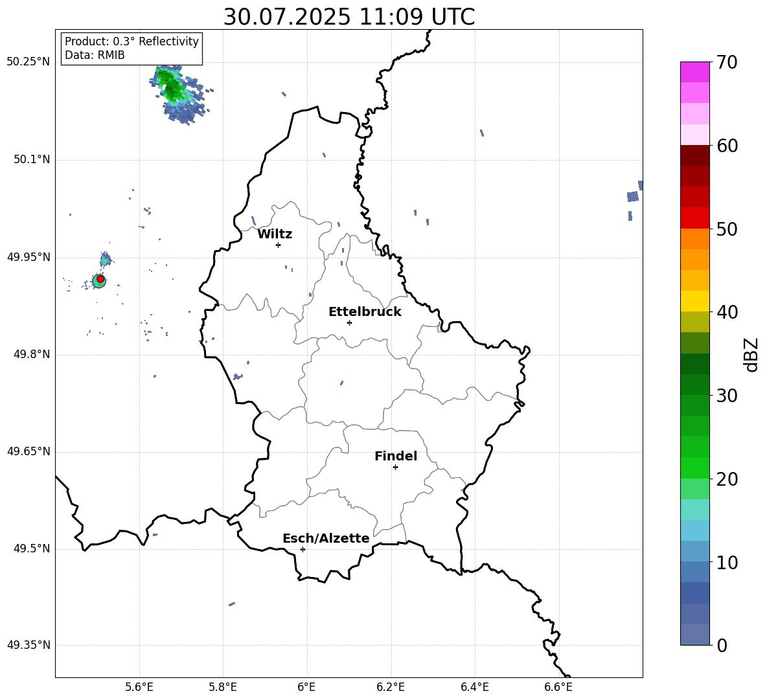The height and width of the screenshot is (700, 767).
Task: Pick the light blue swatch between 10 and 20 dBZ
Action: (694, 530)
